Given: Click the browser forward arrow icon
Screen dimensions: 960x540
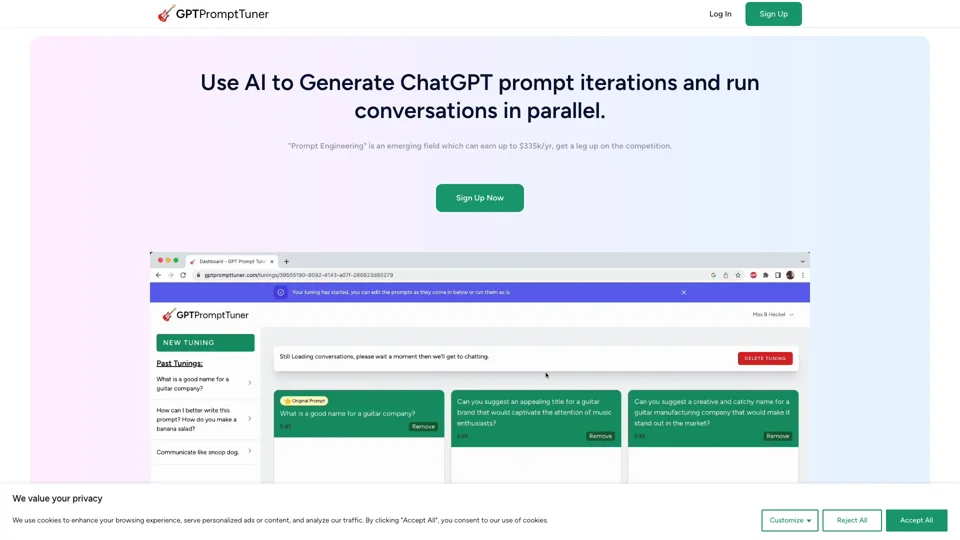Looking at the screenshot, I should pos(171,276).
